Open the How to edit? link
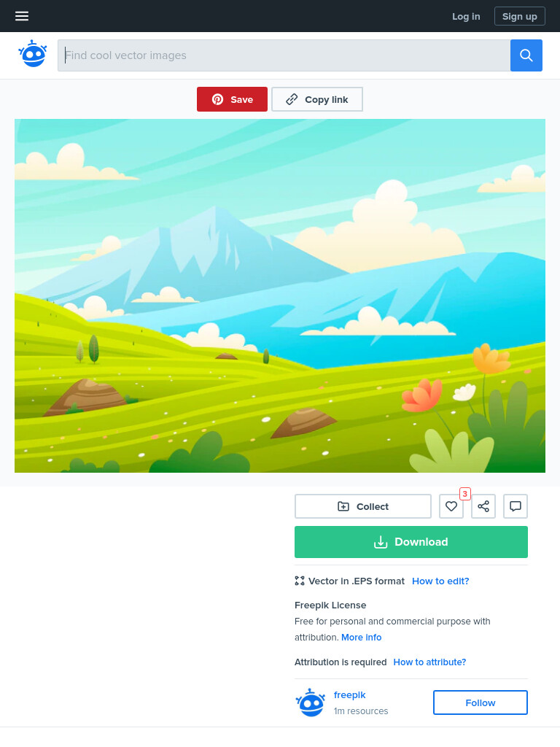The height and width of the screenshot is (747, 560). [440, 581]
